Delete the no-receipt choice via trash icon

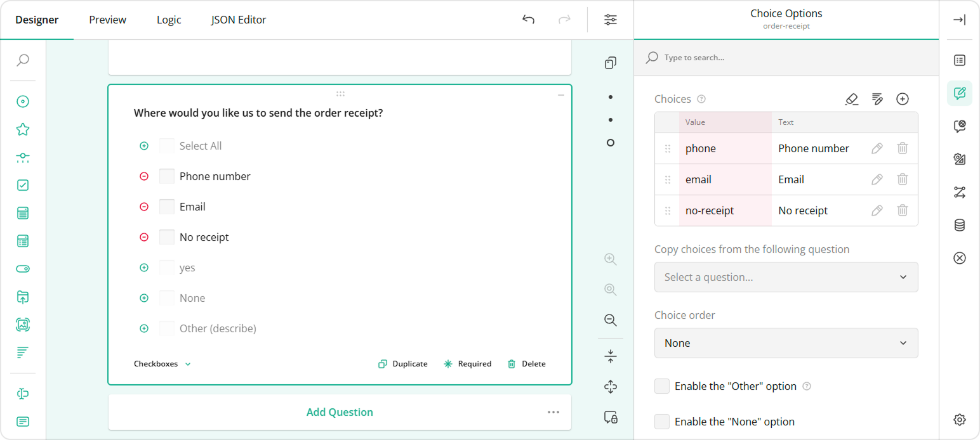903,210
